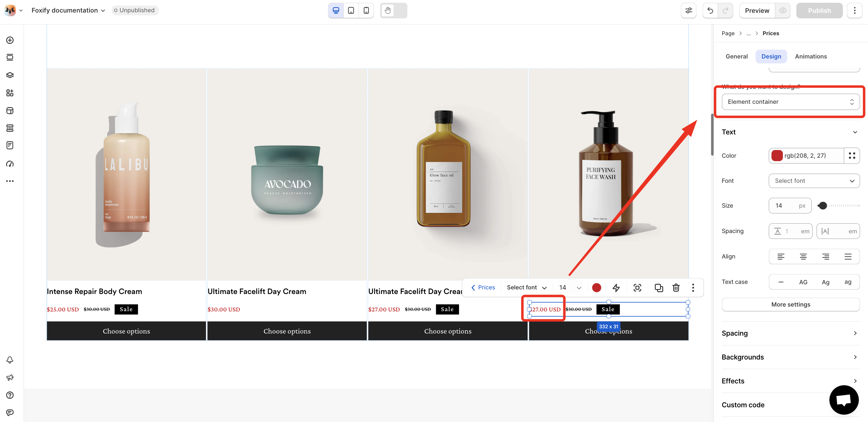This screenshot has height=422, width=868.
Task: Click the More settings button
Action: [791, 304]
